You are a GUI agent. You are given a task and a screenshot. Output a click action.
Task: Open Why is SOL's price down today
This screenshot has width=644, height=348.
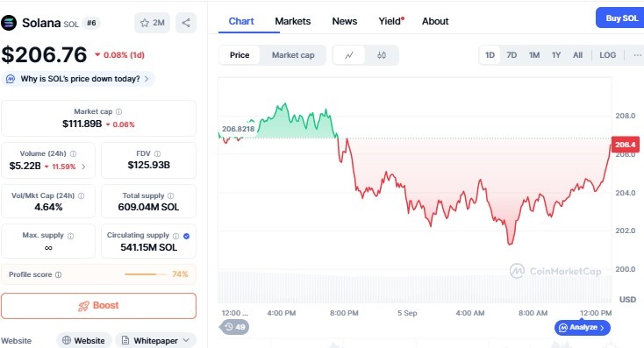click(x=78, y=79)
